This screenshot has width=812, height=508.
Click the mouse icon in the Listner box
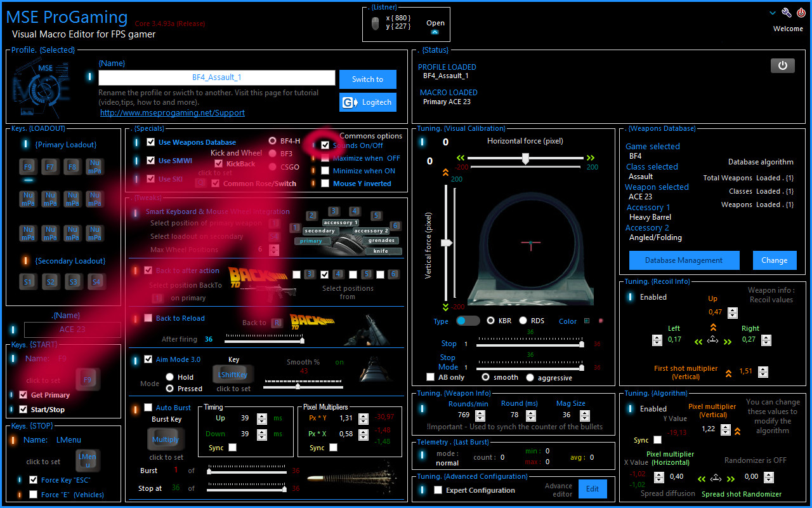click(376, 24)
